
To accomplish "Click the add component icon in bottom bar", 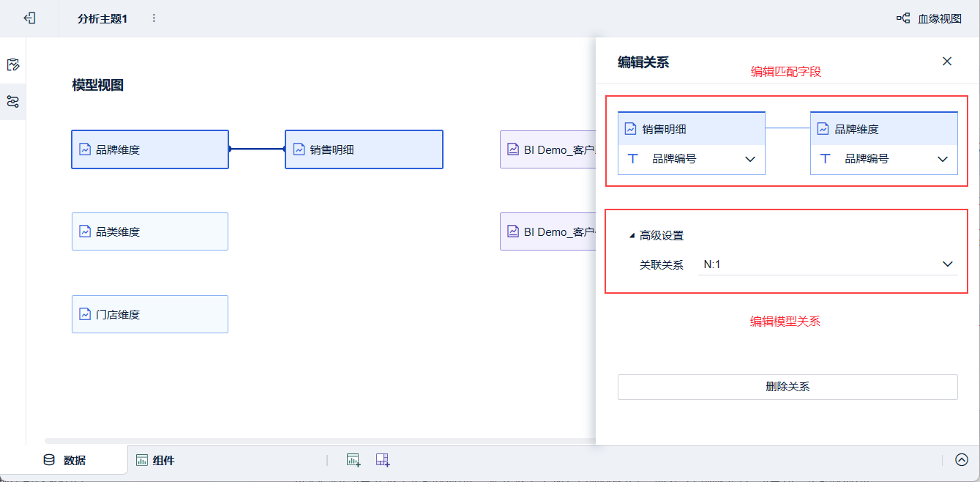I will coord(354,460).
